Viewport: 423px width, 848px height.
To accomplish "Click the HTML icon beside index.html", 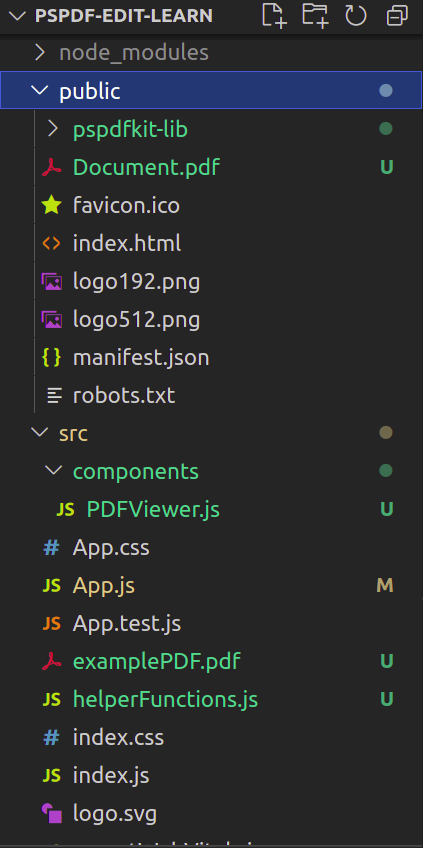I will 51,243.
